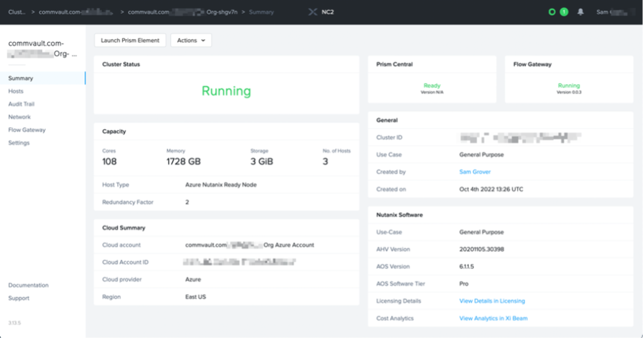The height and width of the screenshot is (339, 644).
Task: Select Summary in the sidebar
Action: pyautogui.click(x=43, y=78)
